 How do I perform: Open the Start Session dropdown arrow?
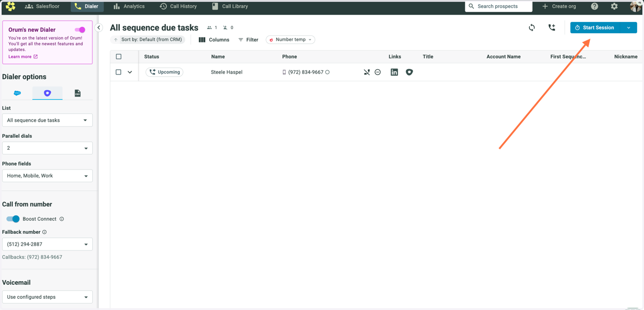click(628, 27)
